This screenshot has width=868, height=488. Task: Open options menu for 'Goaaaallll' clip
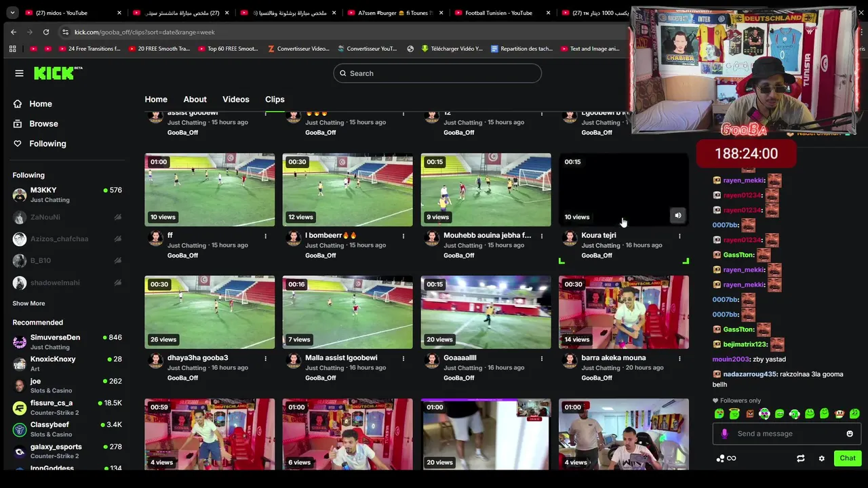(541, 359)
